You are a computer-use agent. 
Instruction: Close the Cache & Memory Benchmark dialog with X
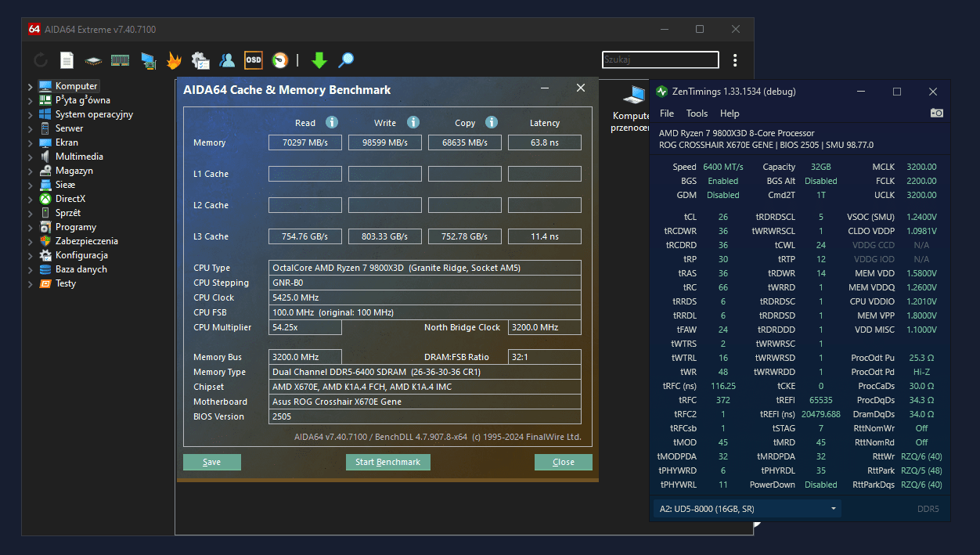(581, 88)
